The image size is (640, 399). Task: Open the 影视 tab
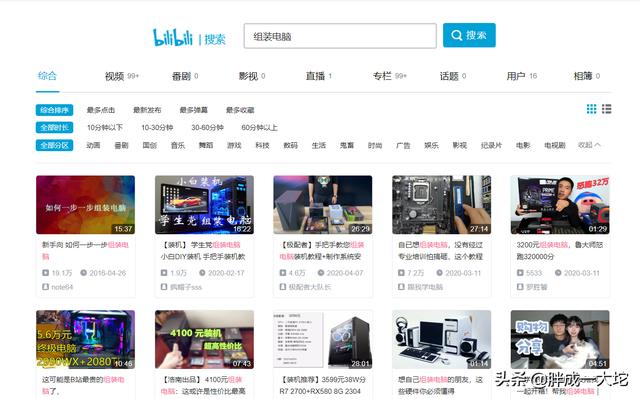(x=252, y=76)
